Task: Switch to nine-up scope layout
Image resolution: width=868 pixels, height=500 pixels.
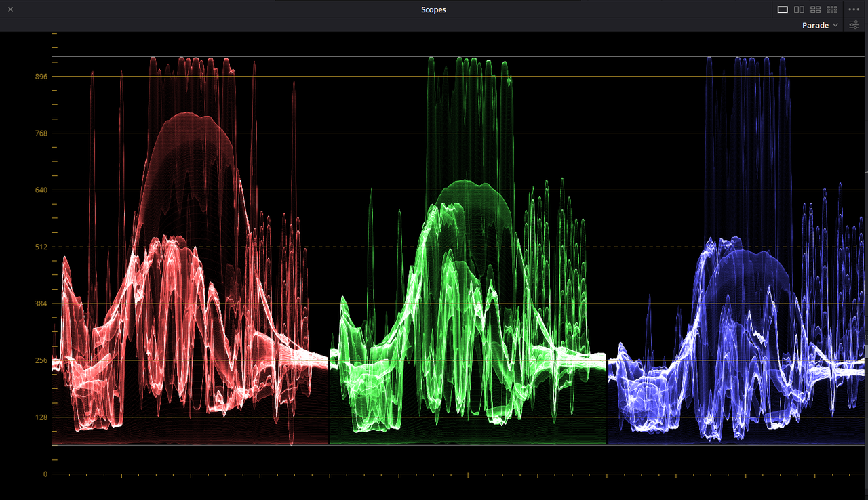Action: [x=832, y=9]
